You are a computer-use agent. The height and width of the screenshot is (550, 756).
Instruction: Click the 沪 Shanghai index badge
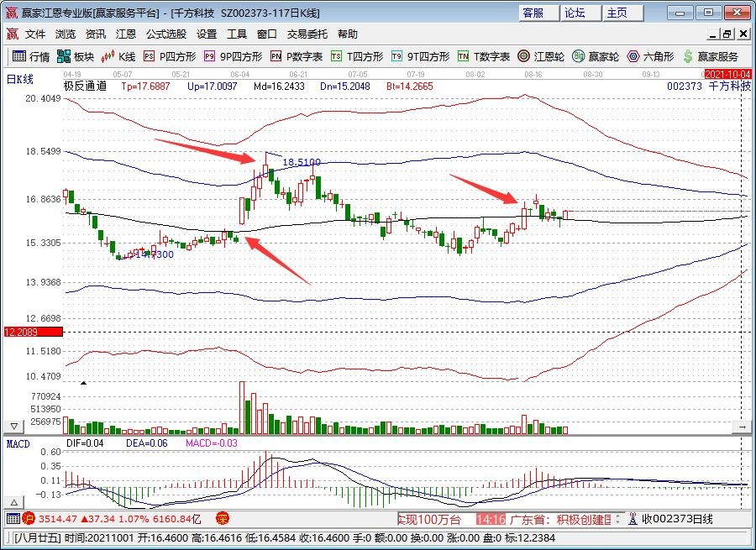coord(29,519)
